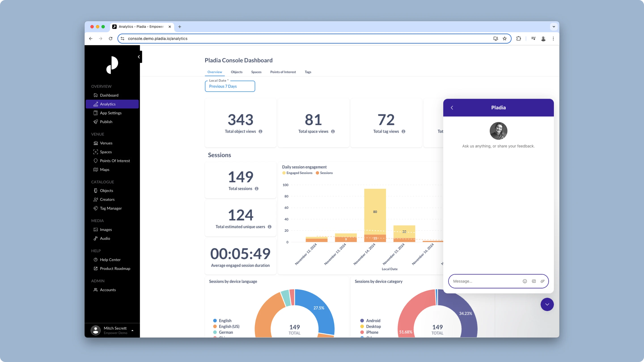This screenshot has height=362, width=644.
Task: Click the Message input field in chat
Action: tap(485, 281)
